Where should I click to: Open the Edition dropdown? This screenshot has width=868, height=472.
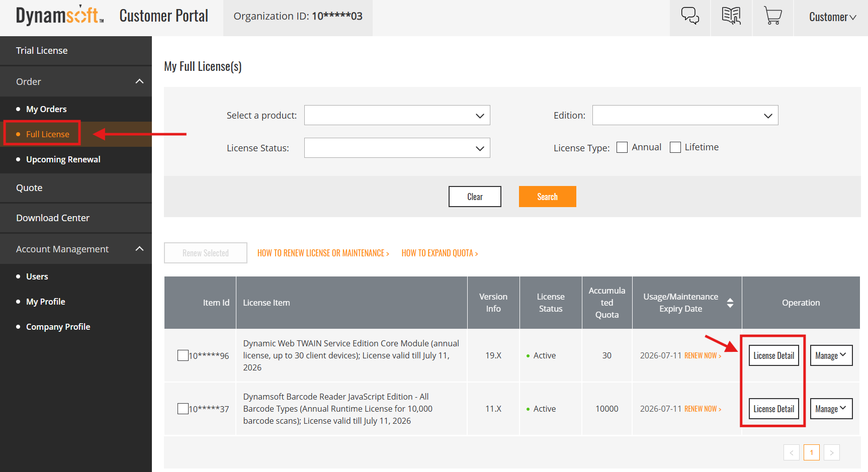pos(685,115)
